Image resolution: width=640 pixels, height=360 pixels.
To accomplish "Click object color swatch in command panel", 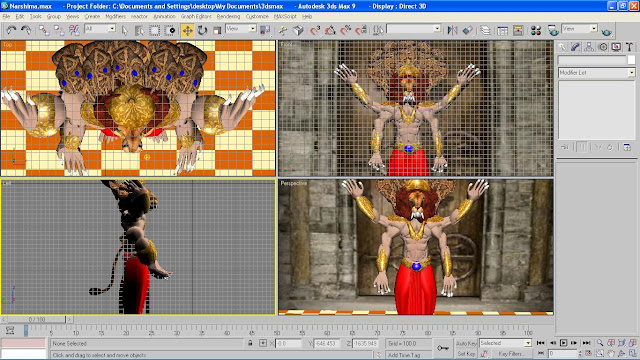I will pyautogui.click(x=631, y=60).
